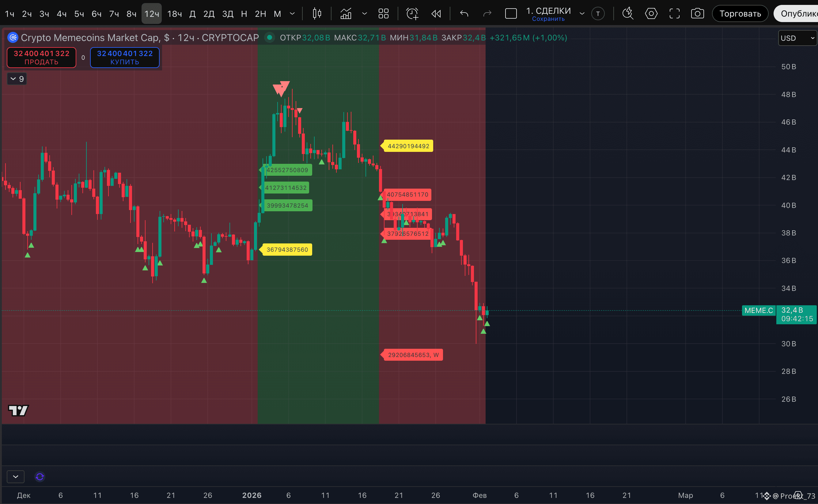Create an alert with the alarm clock icon

(412, 14)
